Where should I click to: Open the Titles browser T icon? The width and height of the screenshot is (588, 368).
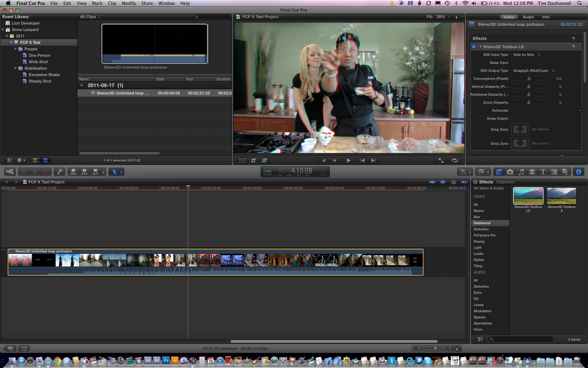coord(543,172)
